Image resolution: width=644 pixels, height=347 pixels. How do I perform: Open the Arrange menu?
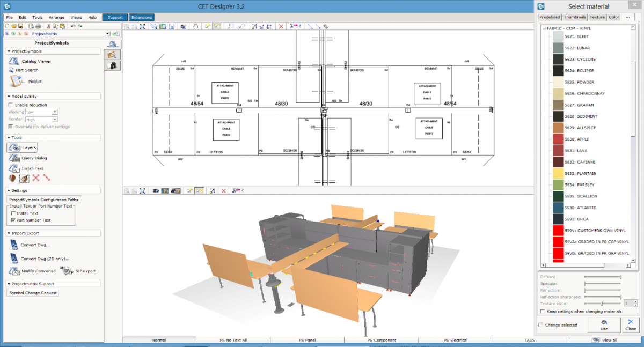point(56,17)
